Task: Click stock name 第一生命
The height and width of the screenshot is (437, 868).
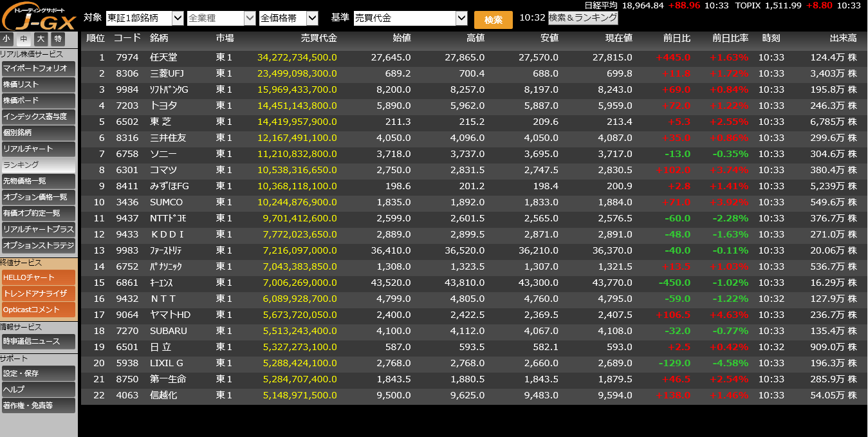Action: [168, 379]
